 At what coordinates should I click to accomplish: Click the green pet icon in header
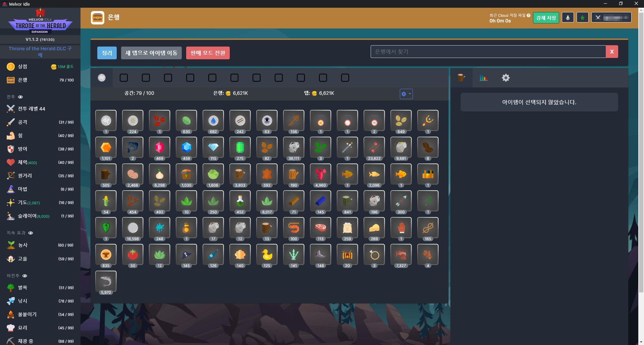(583, 18)
